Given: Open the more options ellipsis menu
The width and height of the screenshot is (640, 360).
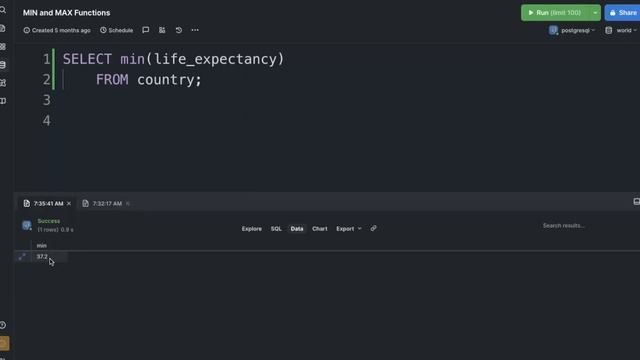Looking at the screenshot, I should click(x=195, y=30).
